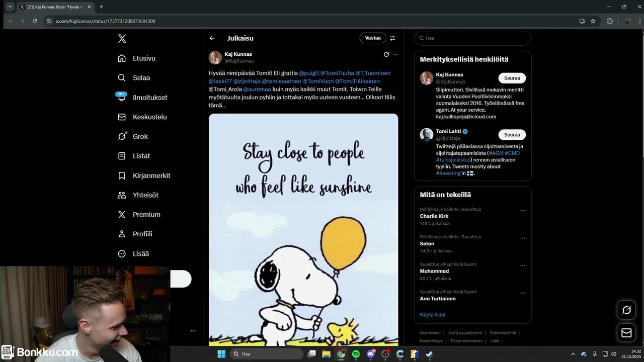Open the @zijoittaja mention in post

point(247,81)
